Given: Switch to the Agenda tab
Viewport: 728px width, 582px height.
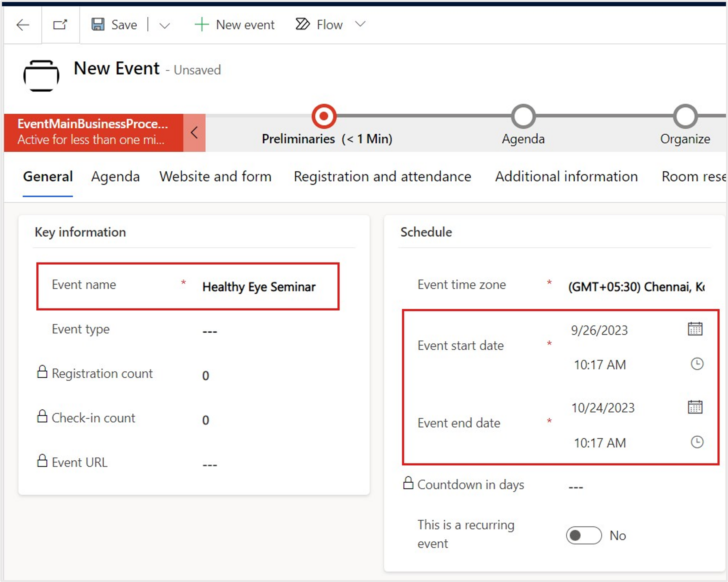Looking at the screenshot, I should tap(116, 177).
